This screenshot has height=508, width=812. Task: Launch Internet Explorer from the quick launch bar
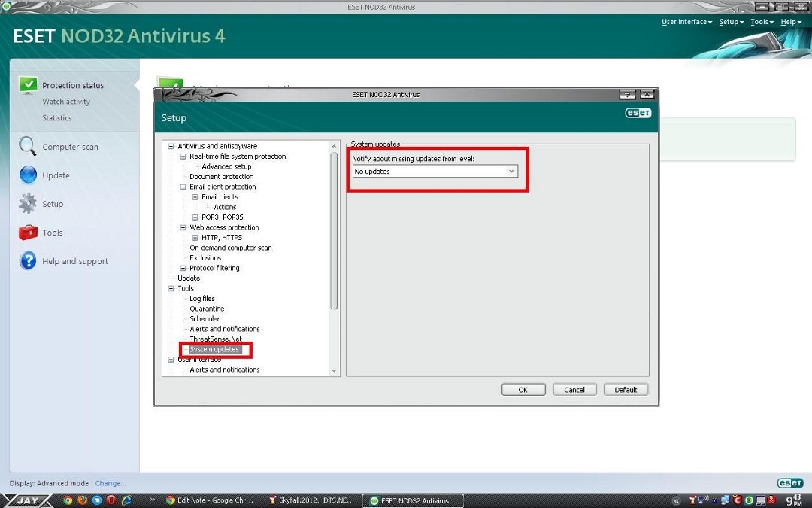click(126, 500)
